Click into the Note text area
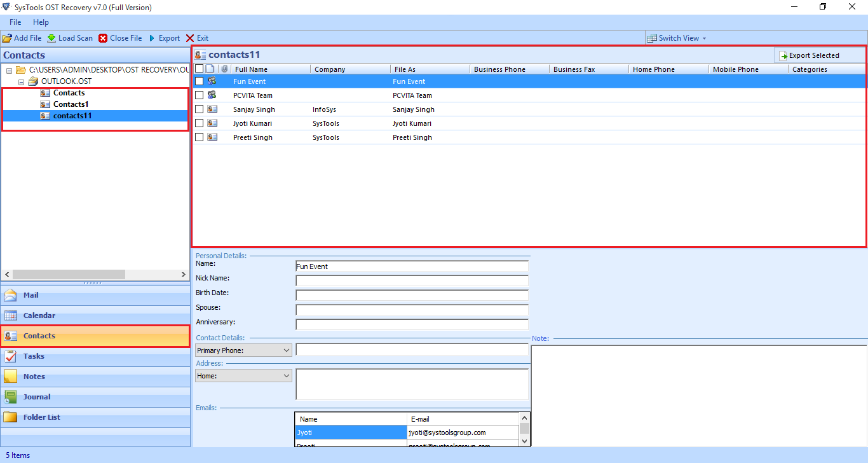 click(x=699, y=396)
